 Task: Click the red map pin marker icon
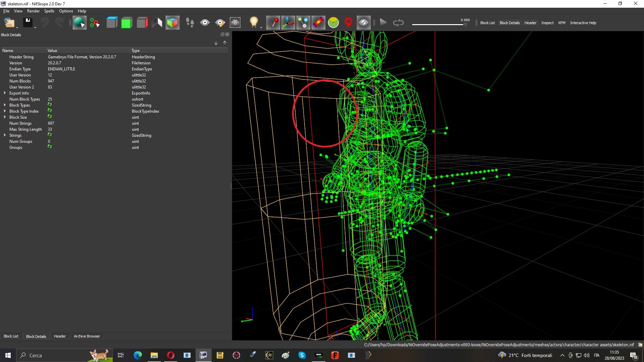(x=348, y=23)
